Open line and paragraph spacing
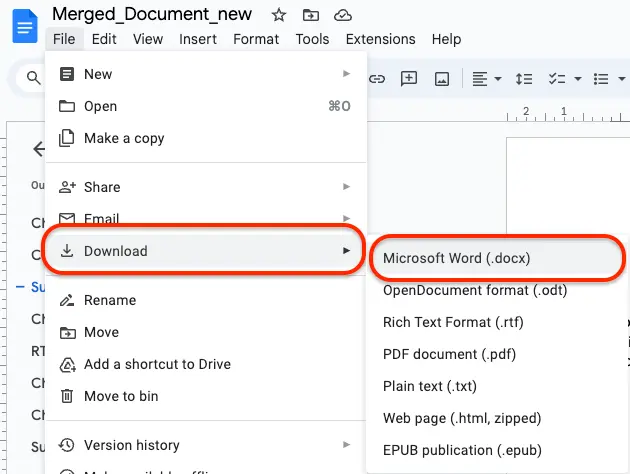The height and width of the screenshot is (474, 630). pyautogui.click(x=524, y=79)
